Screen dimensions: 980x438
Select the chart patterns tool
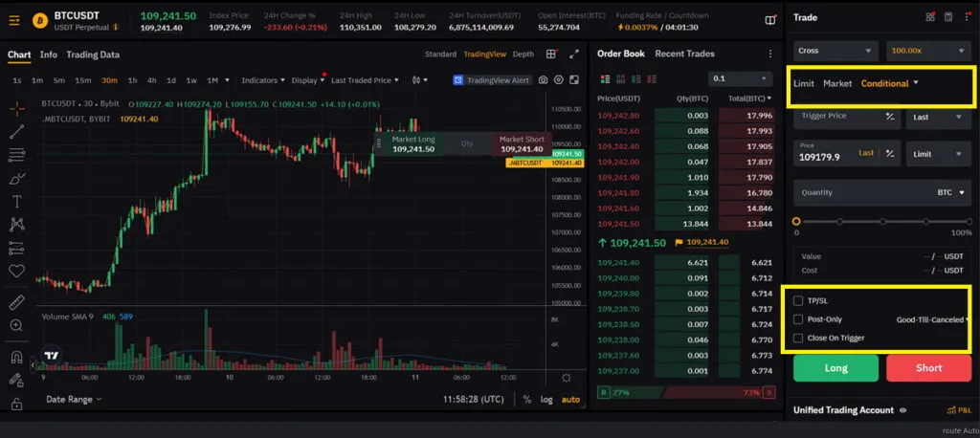[x=17, y=225]
